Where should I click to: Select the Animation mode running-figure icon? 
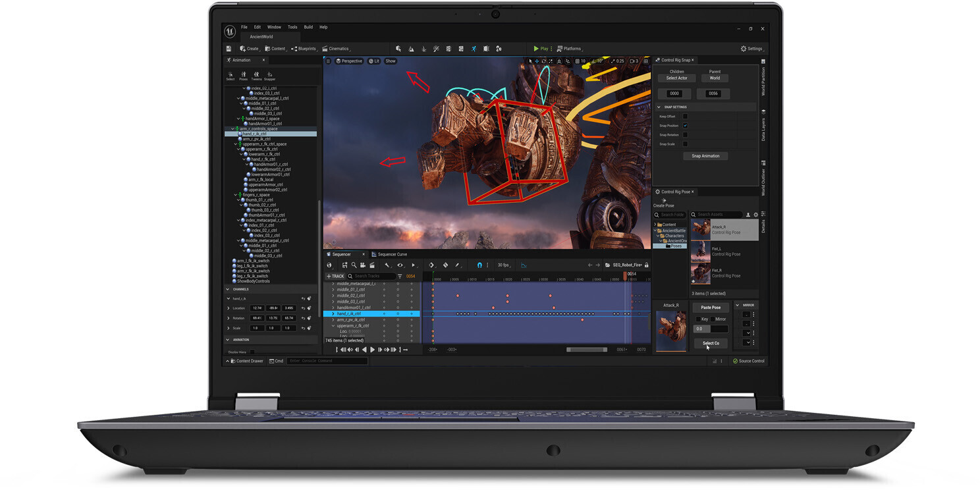pyautogui.click(x=474, y=49)
